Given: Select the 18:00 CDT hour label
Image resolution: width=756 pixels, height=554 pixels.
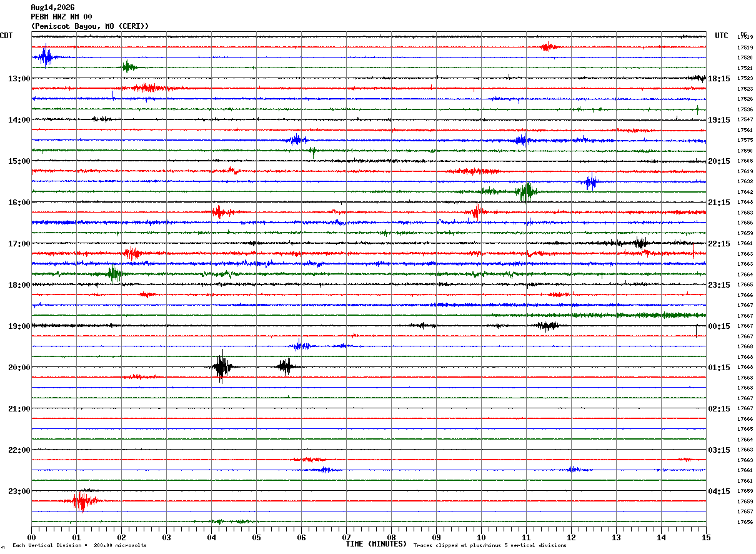Looking at the screenshot, I should (19, 285).
